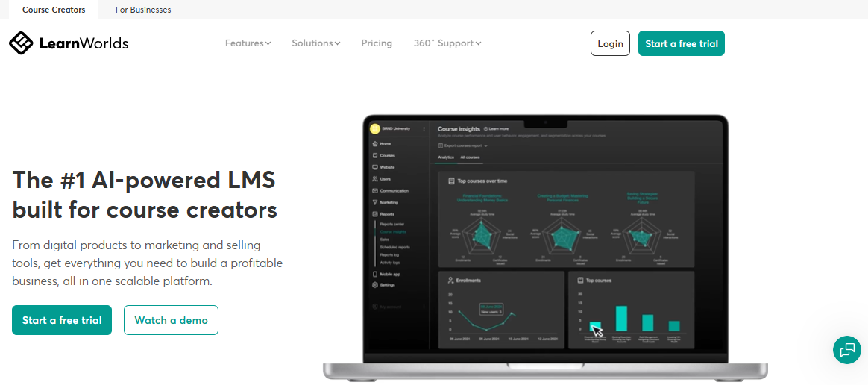Select All courses tab in laptop dashboard
The width and height of the screenshot is (868, 385).
(470, 158)
